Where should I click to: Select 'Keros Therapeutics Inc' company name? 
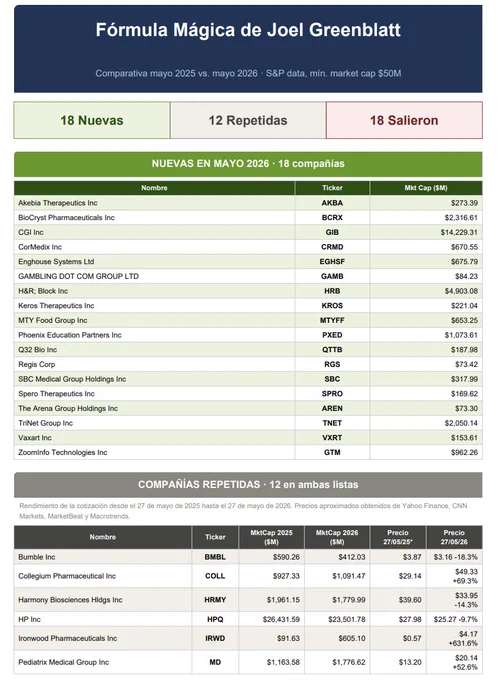pyautogui.click(x=56, y=306)
